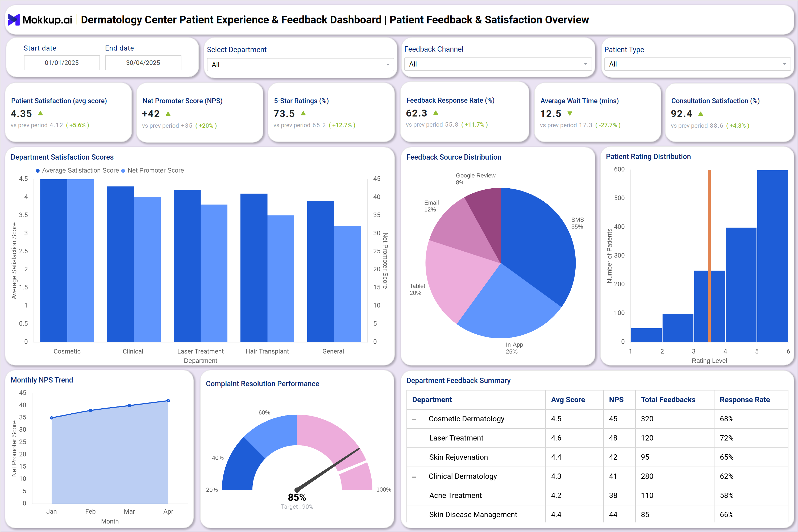Click the (-27.7%) change in Average Wait Time
798x532 pixels.
(608, 125)
